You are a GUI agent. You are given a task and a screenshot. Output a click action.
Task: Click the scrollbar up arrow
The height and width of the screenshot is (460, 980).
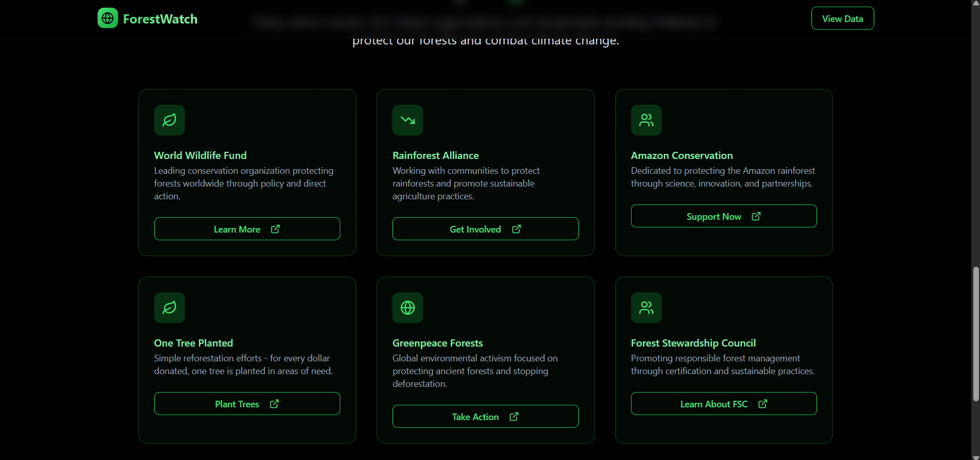click(976, 3)
